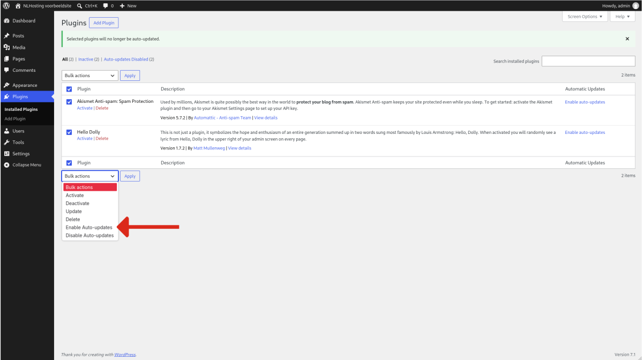644x360 pixels.
Task: View details for Akismet plugin
Action: point(266,118)
